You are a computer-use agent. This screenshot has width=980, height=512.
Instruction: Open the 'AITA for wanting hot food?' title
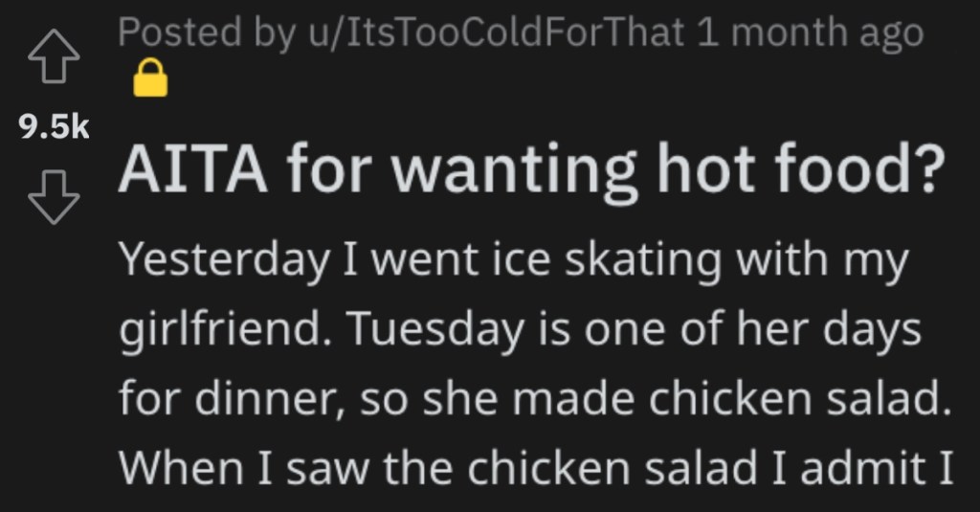point(532,170)
